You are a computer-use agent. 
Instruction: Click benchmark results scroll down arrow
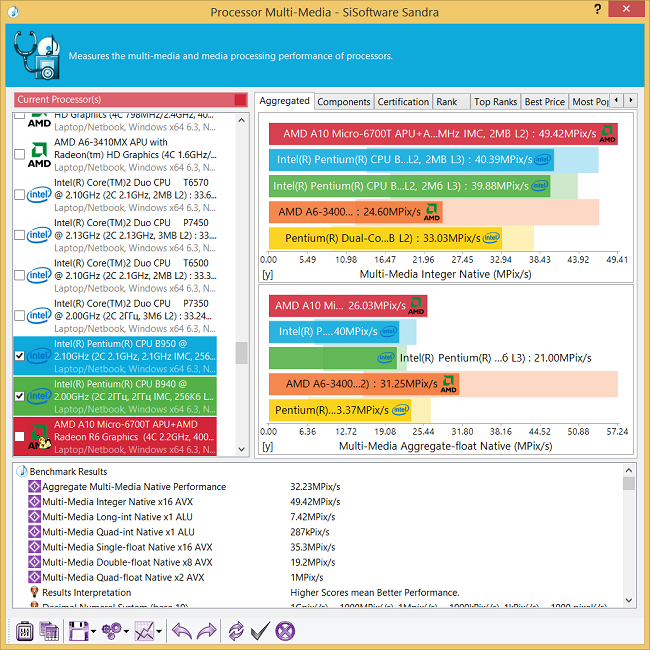click(629, 600)
